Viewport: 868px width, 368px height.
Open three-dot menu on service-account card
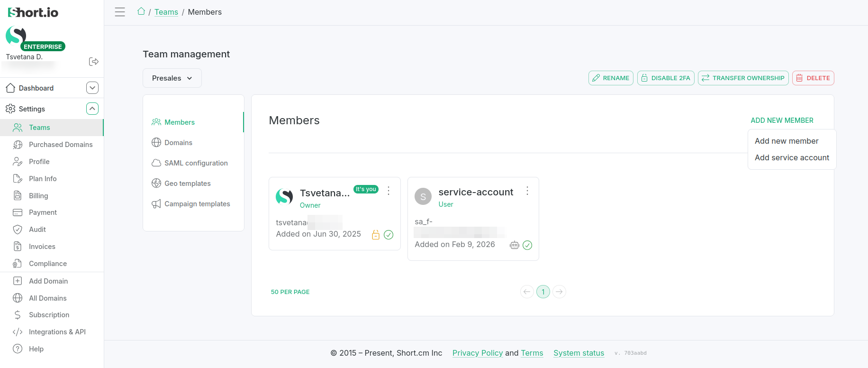point(527,191)
